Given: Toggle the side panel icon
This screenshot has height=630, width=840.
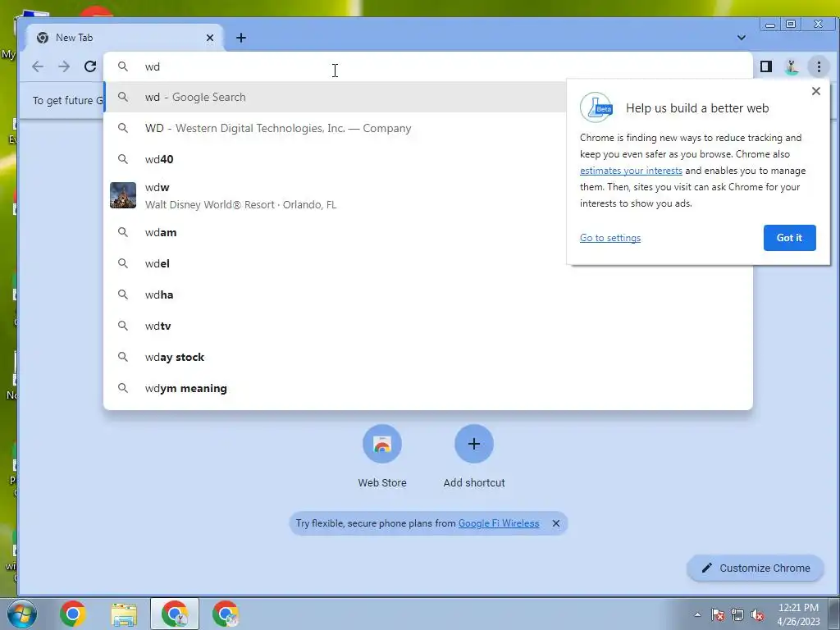Looking at the screenshot, I should coord(766,66).
